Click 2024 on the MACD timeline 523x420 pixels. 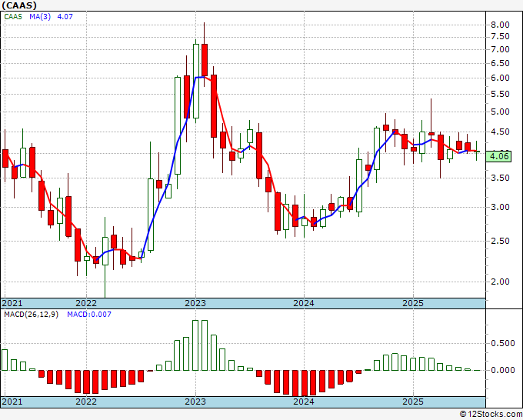(x=304, y=402)
